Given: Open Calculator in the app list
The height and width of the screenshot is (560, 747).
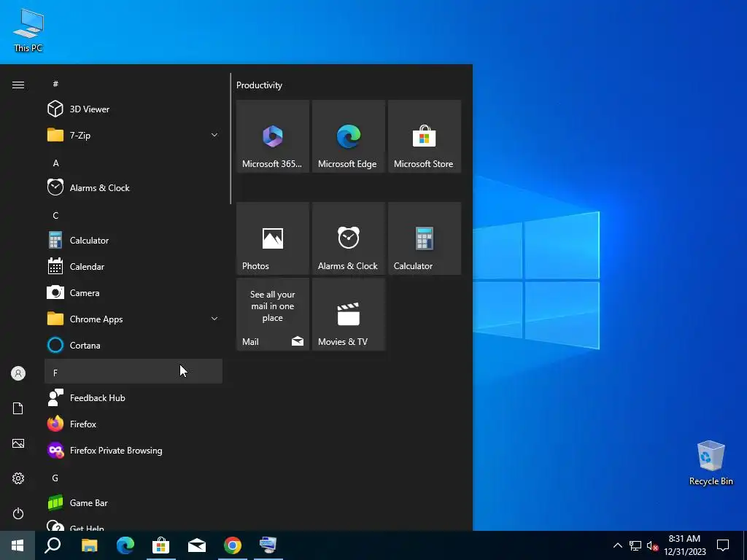Looking at the screenshot, I should point(133,240).
